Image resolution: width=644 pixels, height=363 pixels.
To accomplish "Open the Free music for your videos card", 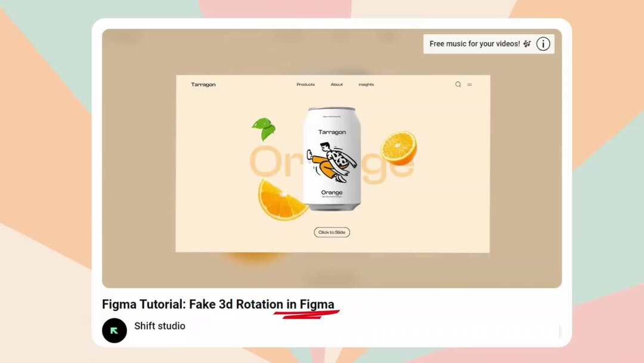I will (x=489, y=44).
